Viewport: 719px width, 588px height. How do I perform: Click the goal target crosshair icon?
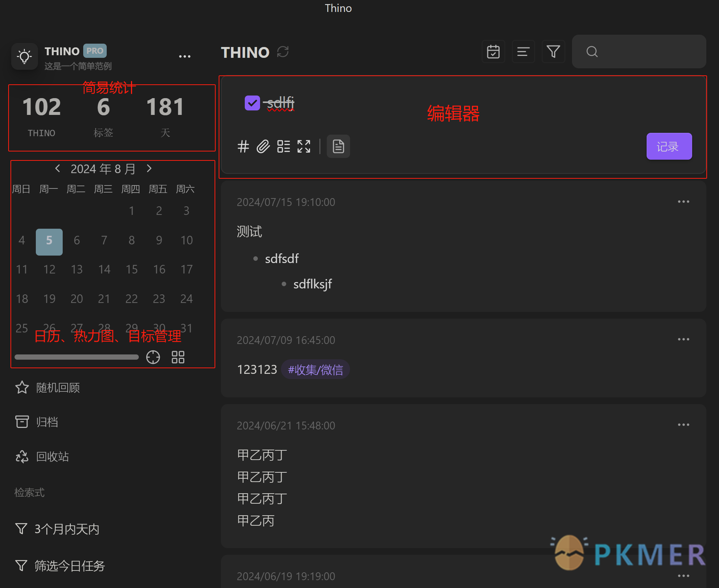pyautogui.click(x=153, y=357)
